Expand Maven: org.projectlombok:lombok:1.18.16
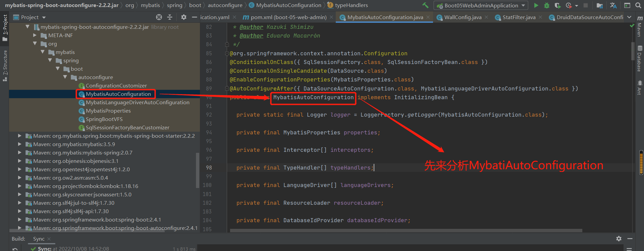 click(19, 186)
